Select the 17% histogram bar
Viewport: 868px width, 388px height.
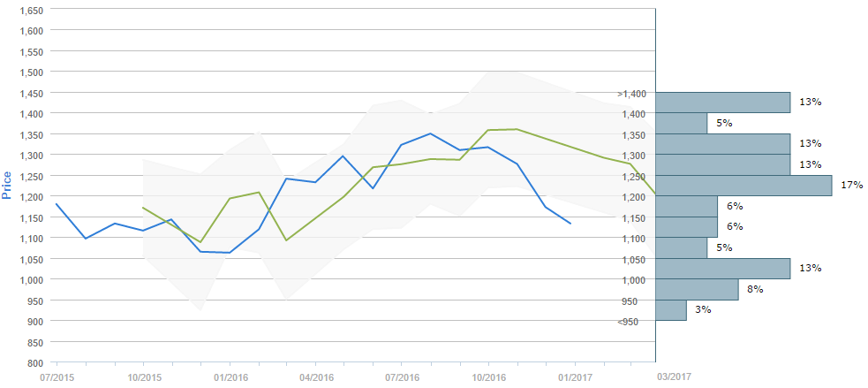point(743,186)
